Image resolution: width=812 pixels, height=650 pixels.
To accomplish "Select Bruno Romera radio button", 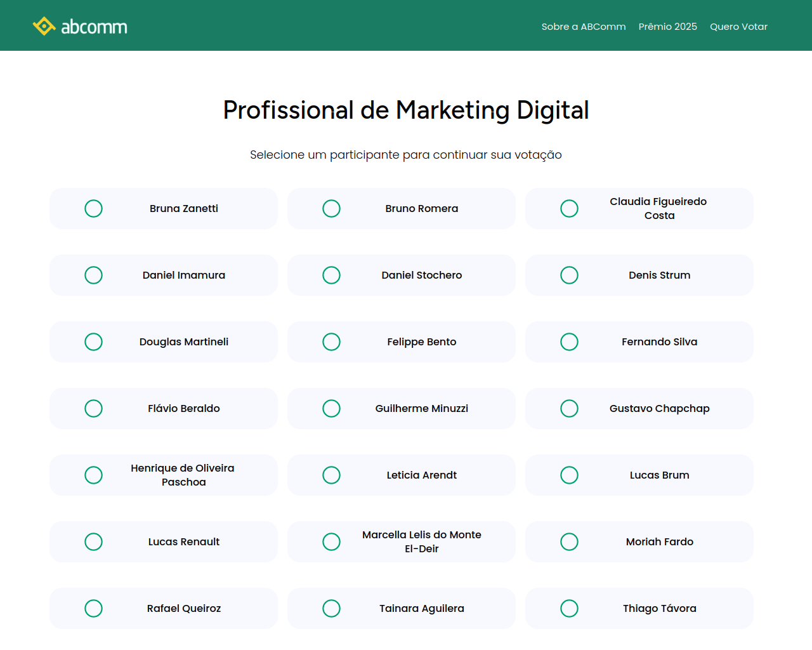I will click(x=331, y=208).
